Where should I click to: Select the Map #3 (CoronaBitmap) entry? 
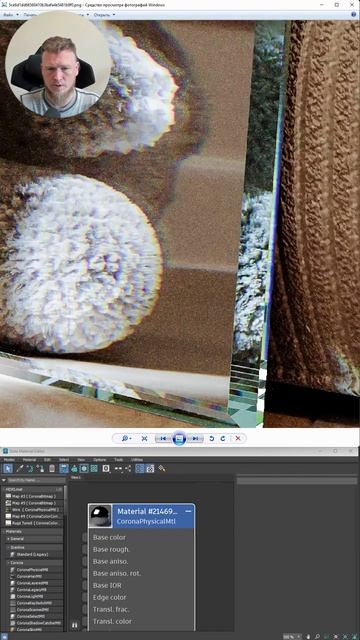33,496
